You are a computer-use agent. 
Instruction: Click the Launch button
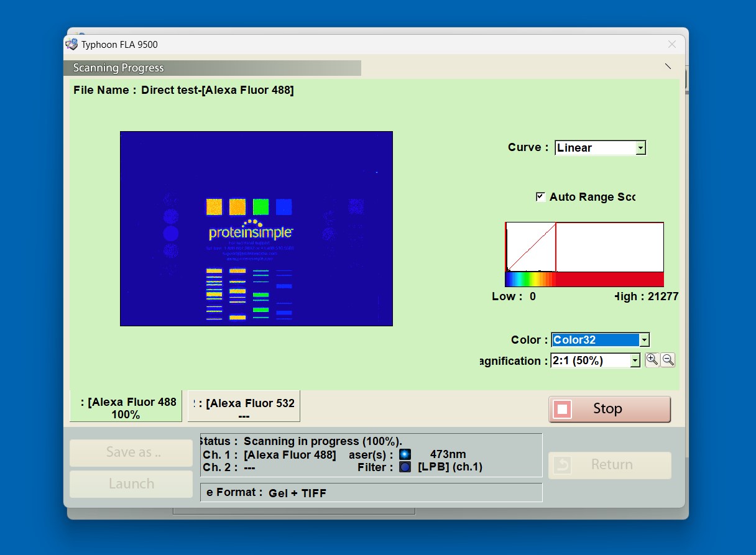(131, 484)
